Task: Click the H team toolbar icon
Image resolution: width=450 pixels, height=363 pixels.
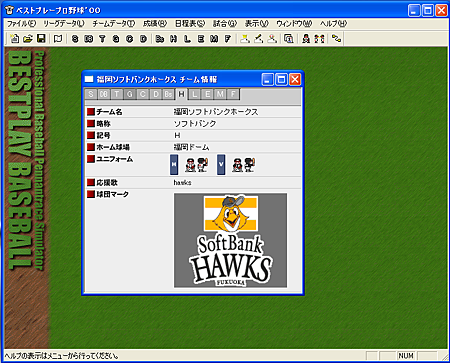Action: click(174, 39)
